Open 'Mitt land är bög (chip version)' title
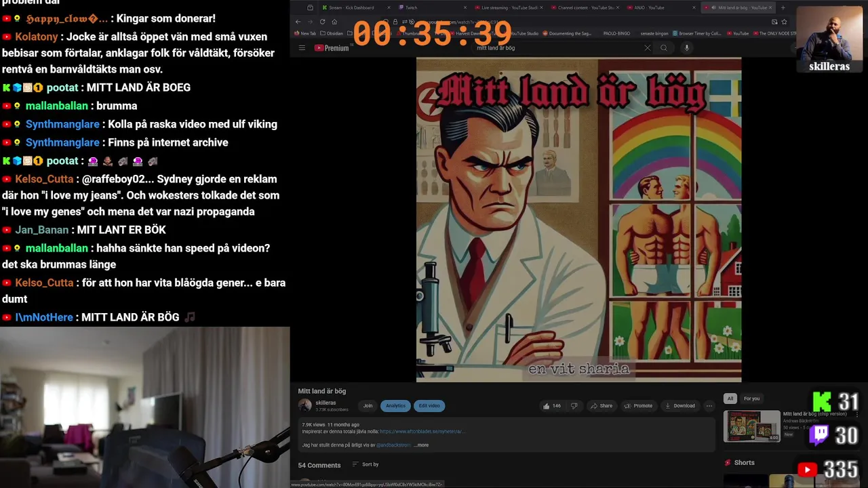The height and width of the screenshot is (488, 868). pyautogui.click(x=814, y=414)
